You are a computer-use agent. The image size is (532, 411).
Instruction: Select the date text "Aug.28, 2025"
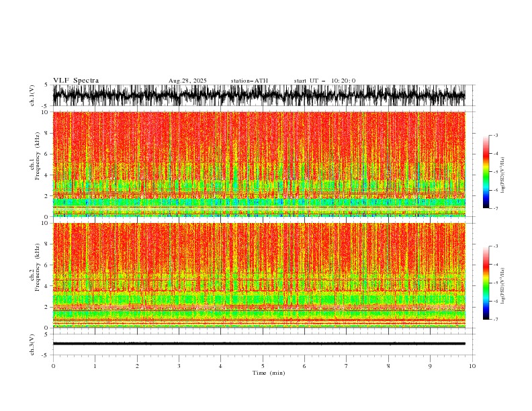click(x=187, y=81)
